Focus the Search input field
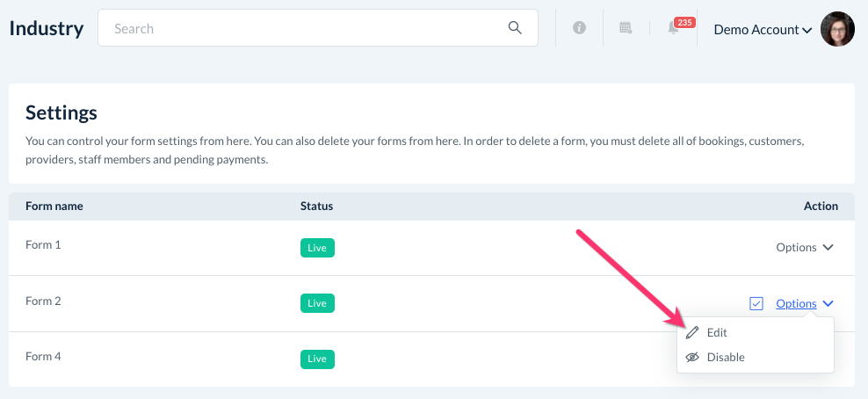 click(307, 28)
